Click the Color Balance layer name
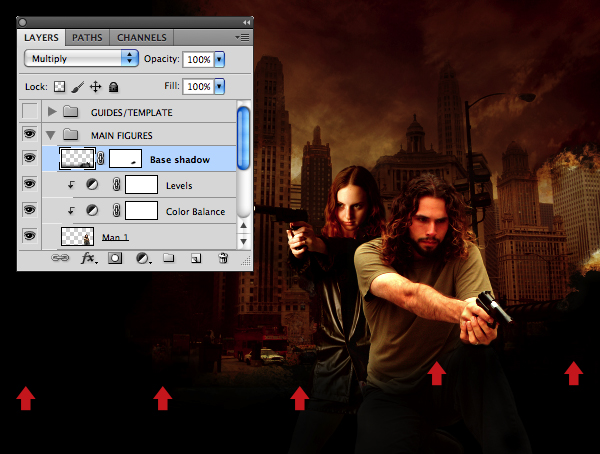 pos(196,211)
